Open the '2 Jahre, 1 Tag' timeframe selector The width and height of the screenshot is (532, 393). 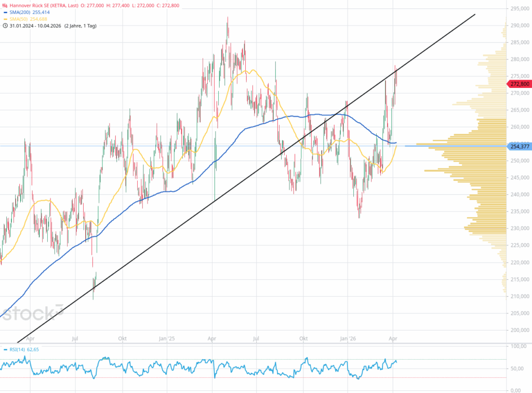point(81,25)
